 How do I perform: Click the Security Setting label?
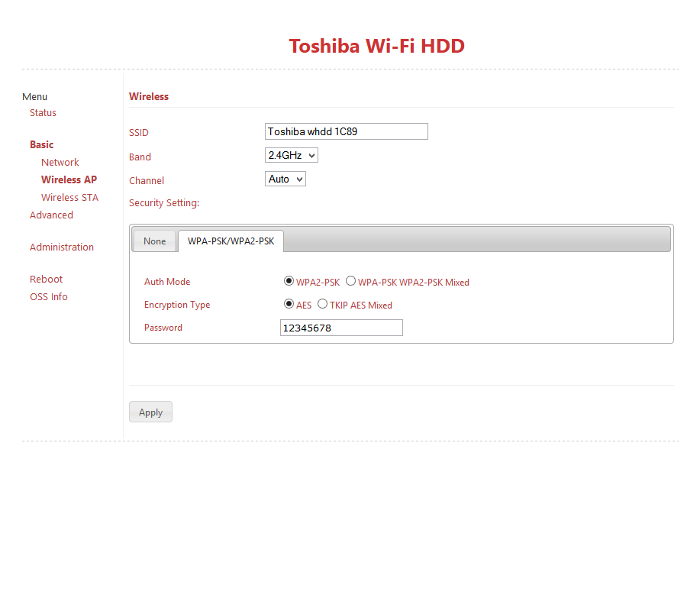point(164,202)
